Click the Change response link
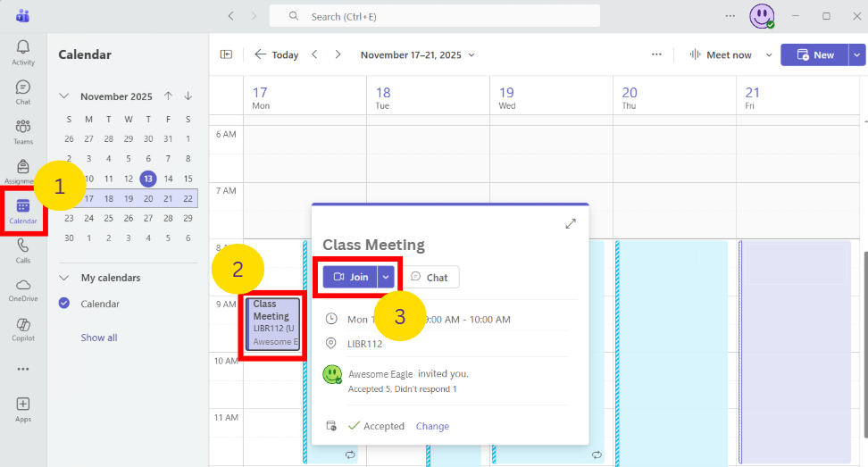Screen dimensions: 868x467 click(x=432, y=426)
